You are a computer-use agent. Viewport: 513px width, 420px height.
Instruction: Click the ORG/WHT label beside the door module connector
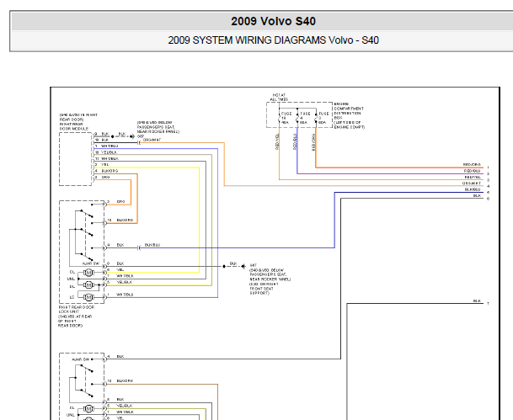[152, 140]
